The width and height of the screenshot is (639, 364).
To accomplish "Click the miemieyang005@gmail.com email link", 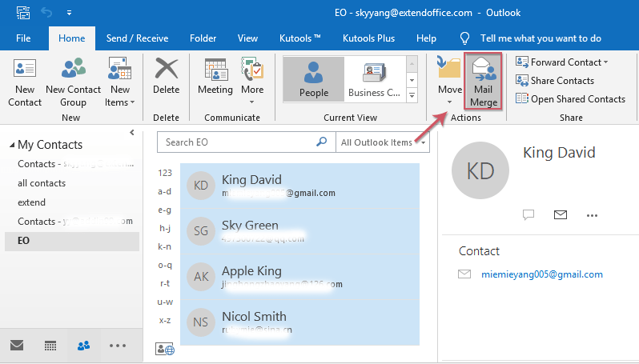I will tap(542, 274).
